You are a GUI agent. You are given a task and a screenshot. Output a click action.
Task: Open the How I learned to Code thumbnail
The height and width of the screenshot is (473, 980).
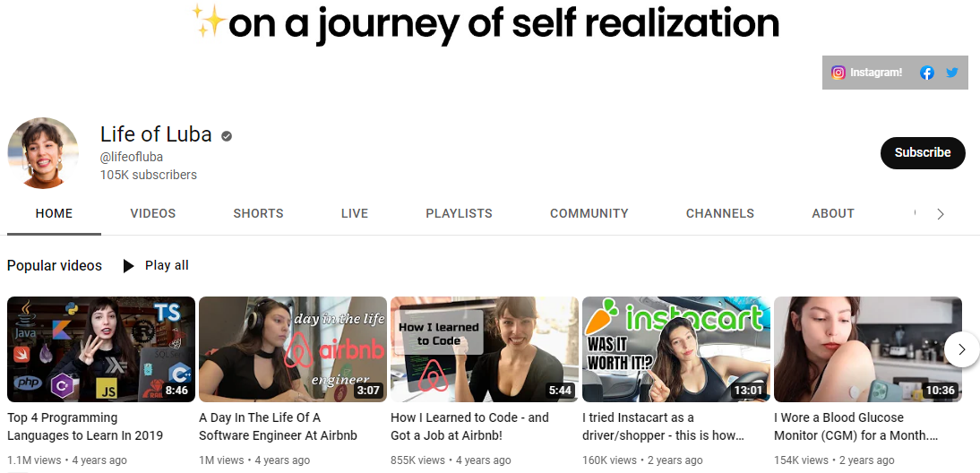click(485, 349)
